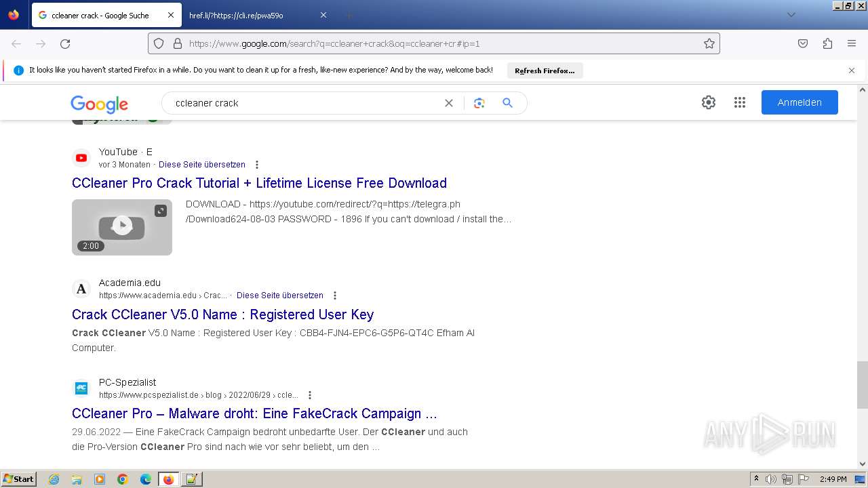Open File Explorer from the taskbar

(77, 479)
